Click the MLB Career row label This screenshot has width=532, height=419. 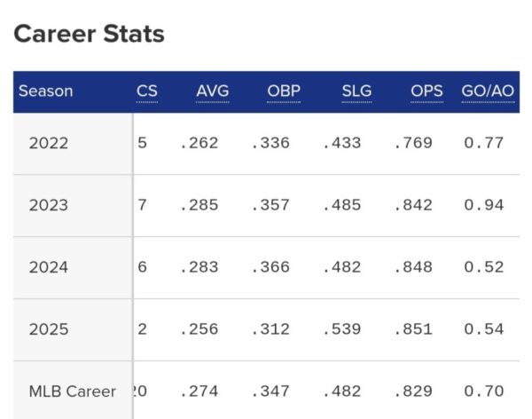(x=73, y=391)
